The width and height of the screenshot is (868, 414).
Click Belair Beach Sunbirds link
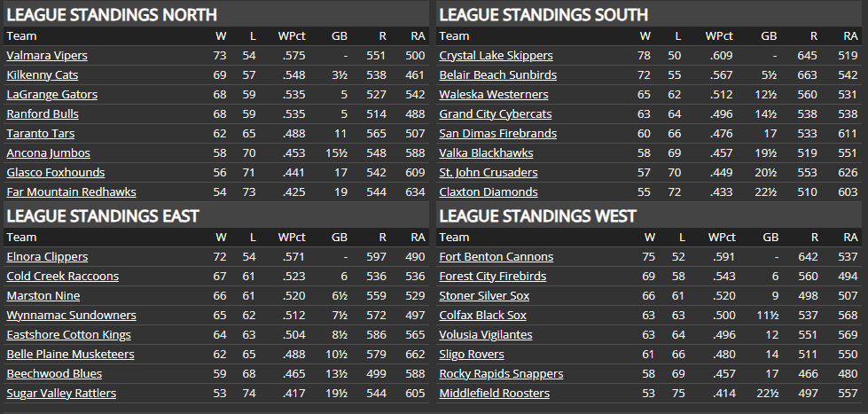click(498, 75)
